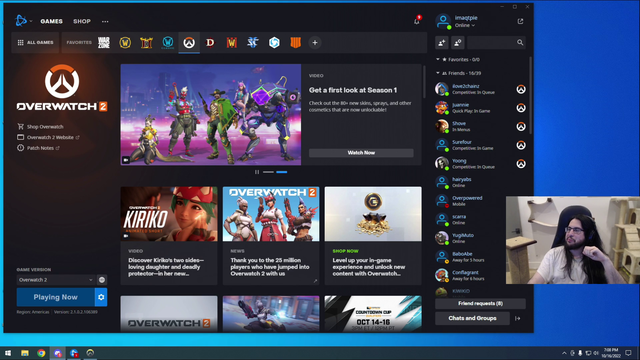This screenshot has height=360, width=640.
Task: Pop out the social panel
Action: (520, 21)
